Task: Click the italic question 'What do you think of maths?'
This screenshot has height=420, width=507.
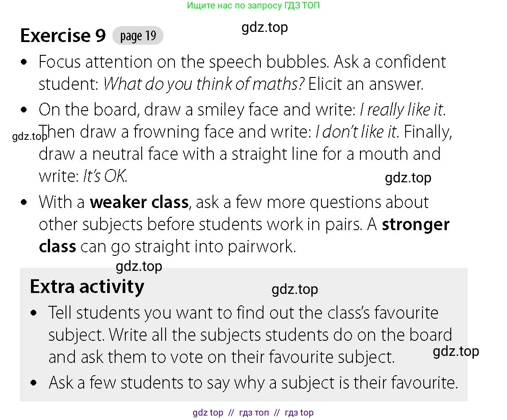Action: pyautogui.click(x=204, y=85)
